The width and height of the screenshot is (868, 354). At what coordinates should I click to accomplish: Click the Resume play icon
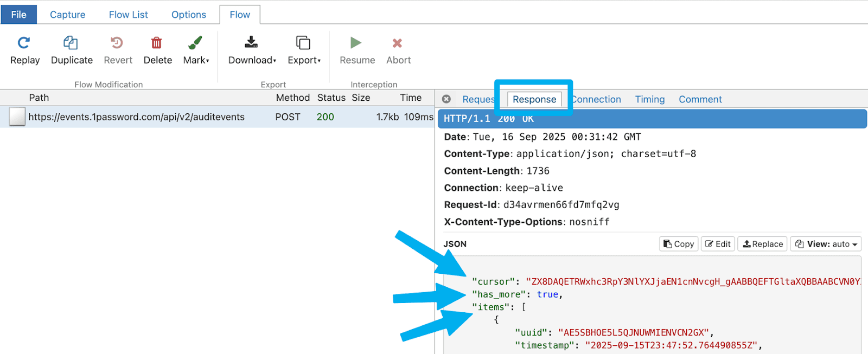[356, 43]
